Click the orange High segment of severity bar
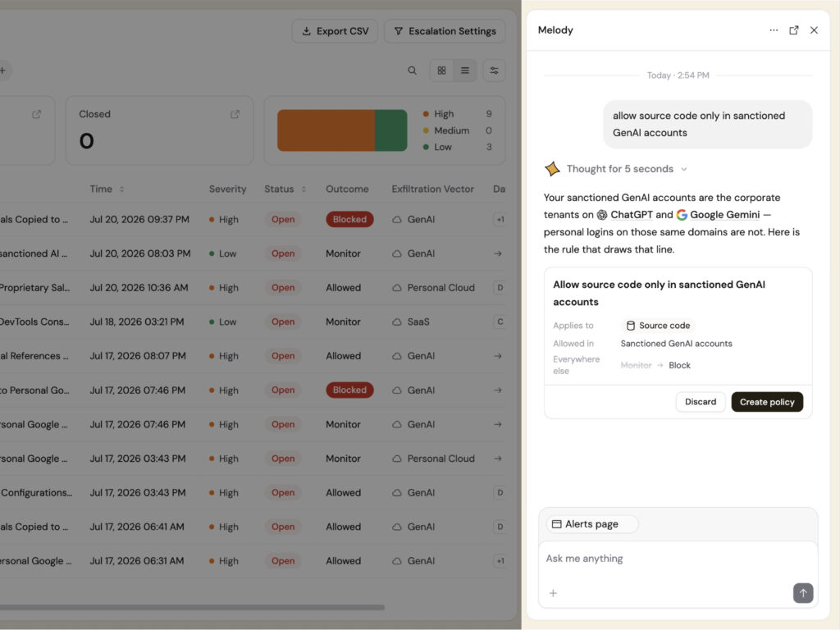Screen dimensions: 840x630 coord(326,130)
